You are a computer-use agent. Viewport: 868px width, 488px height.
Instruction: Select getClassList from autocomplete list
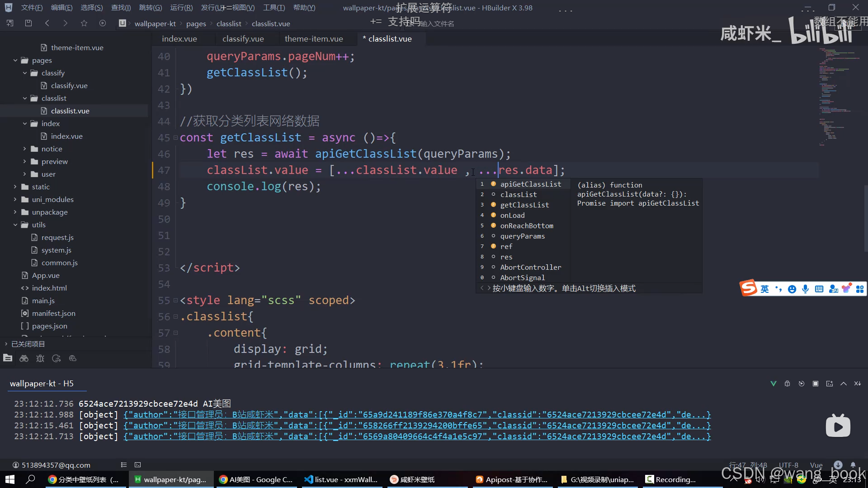[x=524, y=205]
